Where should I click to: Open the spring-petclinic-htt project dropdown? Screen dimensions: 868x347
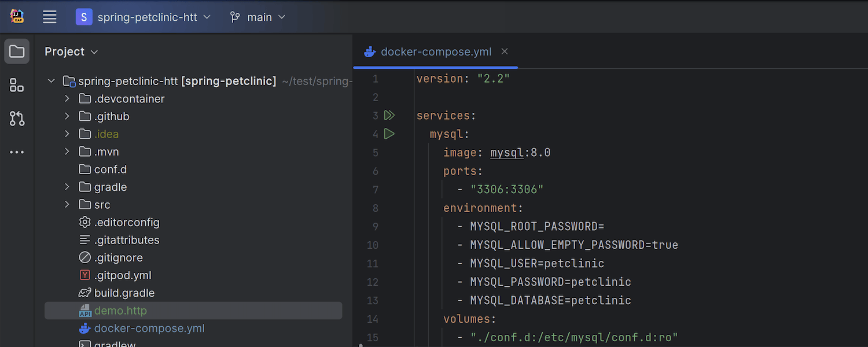coord(144,17)
